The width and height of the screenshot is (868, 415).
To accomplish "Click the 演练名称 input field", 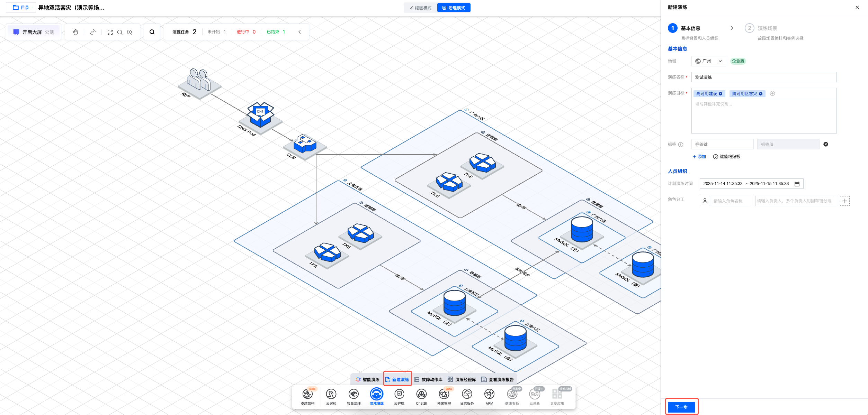I will point(763,77).
